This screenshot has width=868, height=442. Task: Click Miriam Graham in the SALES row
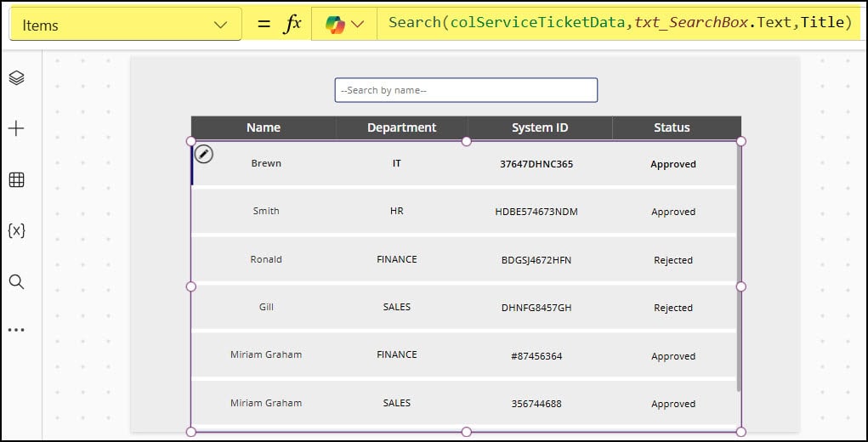266,403
